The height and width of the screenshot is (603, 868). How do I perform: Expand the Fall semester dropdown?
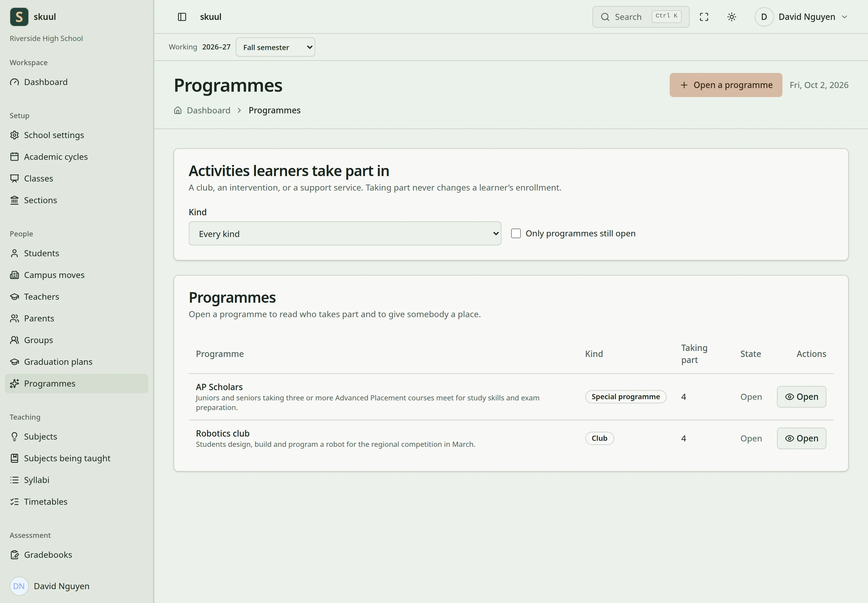click(275, 47)
